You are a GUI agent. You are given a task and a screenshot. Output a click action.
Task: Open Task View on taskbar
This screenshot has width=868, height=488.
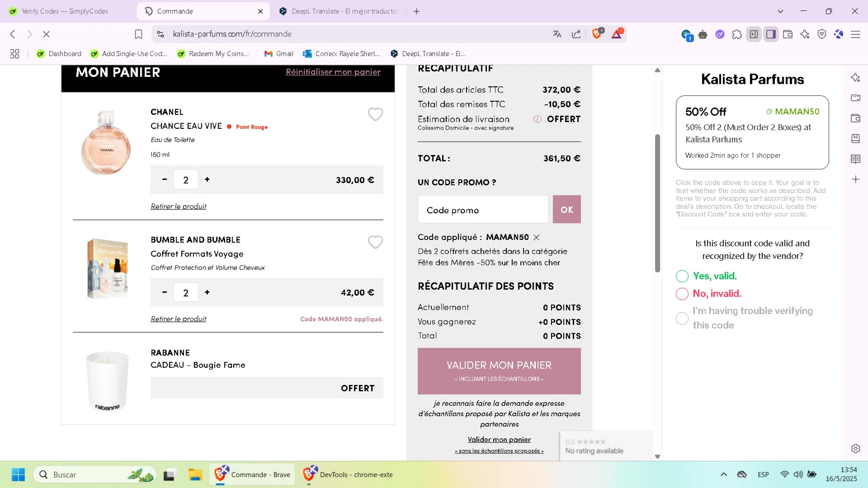tap(169, 475)
